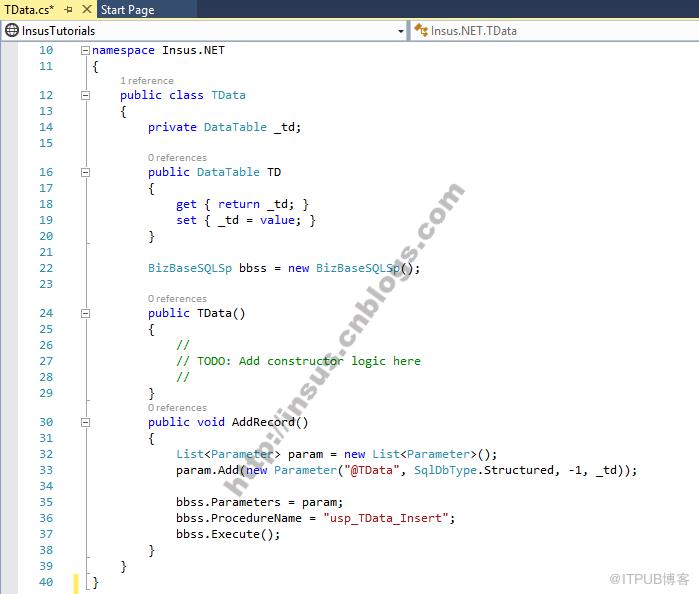Collapse the TData() constructor block

coord(85,314)
